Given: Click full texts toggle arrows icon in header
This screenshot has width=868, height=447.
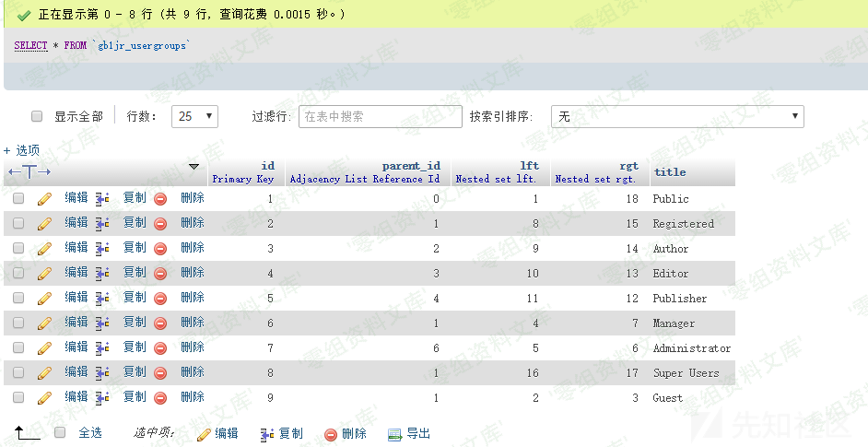Looking at the screenshot, I should coord(29,171).
